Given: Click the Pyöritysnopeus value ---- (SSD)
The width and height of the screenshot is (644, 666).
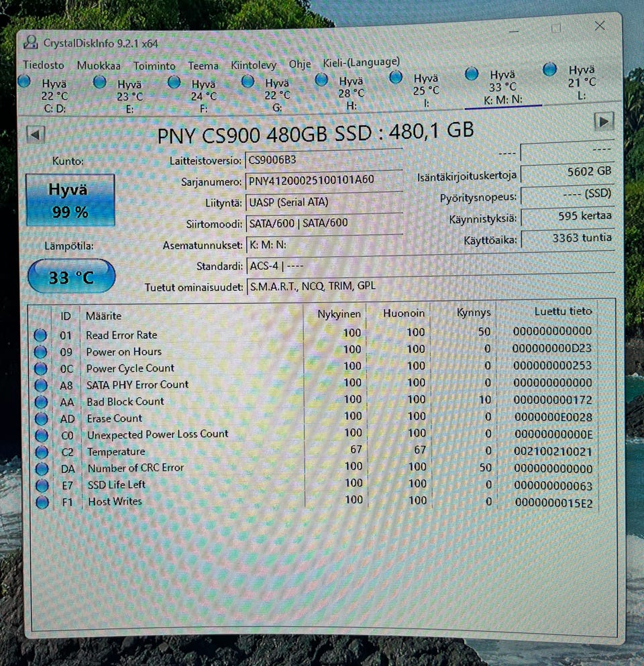Looking at the screenshot, I should pos(567,194).
